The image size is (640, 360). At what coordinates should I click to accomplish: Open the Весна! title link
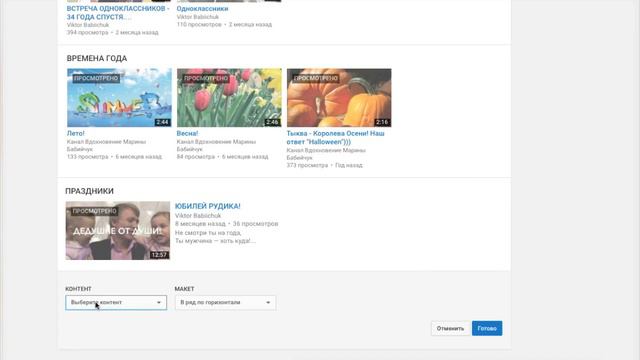[187, 133]
